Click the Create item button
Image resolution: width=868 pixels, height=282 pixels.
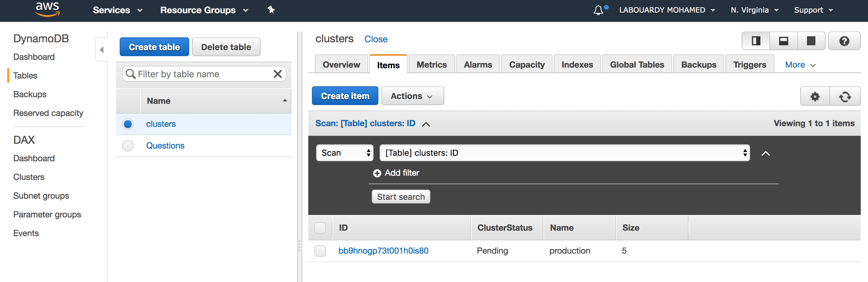(x=345, y=96)
